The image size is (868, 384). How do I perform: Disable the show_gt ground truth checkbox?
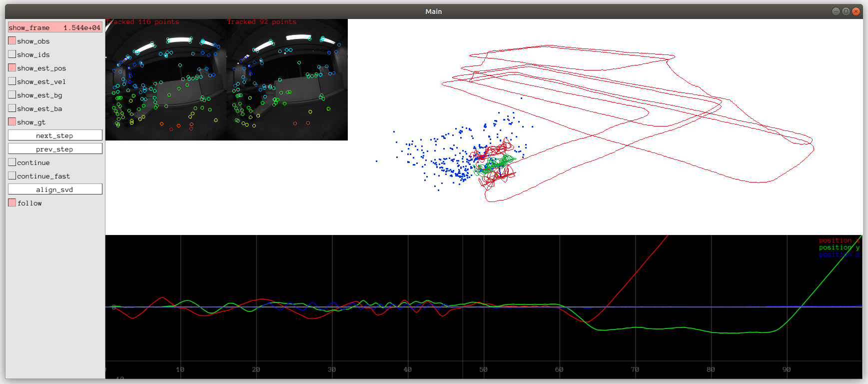(12, 122)
